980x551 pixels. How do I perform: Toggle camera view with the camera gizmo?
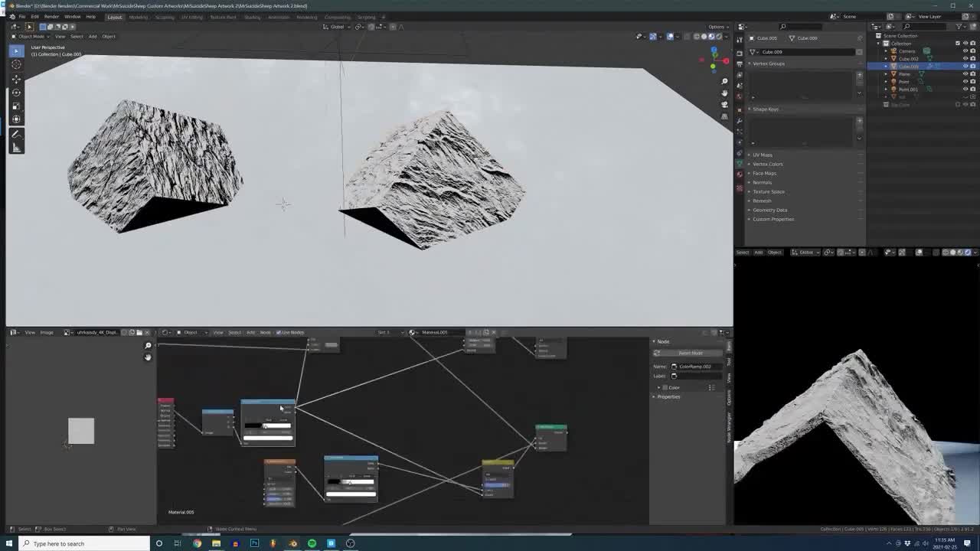point(724,105)
